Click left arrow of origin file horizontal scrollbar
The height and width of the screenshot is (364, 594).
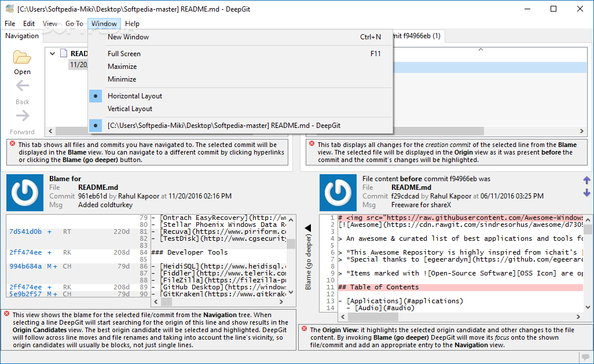tap(343, 317)
